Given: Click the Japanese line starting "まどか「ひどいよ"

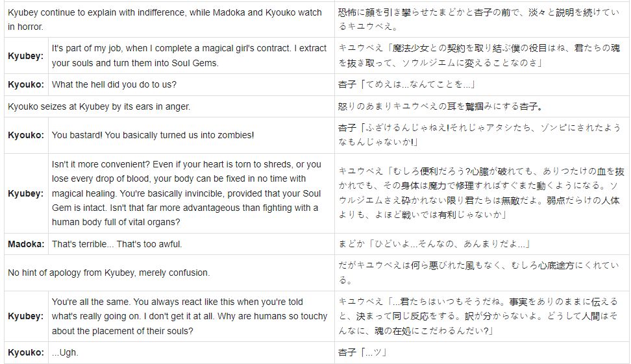Looking at the screenshot, I should 434,244.
